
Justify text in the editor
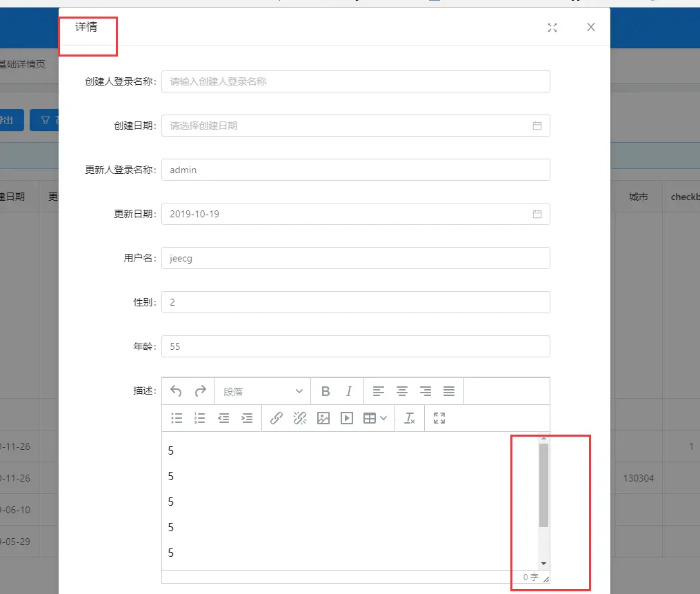(449, 391)
